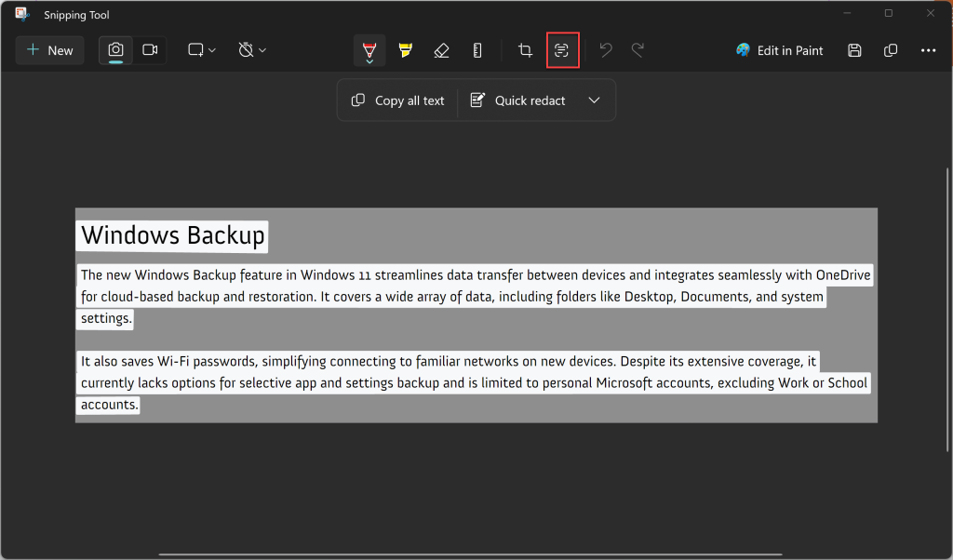The image size is (953, 560).
Task: Open the See more (three dots) menu
Action: point(928,50)
